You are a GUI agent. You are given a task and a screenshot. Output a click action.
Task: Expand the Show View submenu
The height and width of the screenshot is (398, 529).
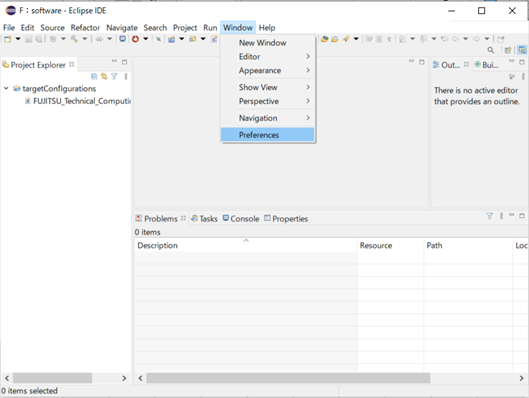click(x=267, y=87)
